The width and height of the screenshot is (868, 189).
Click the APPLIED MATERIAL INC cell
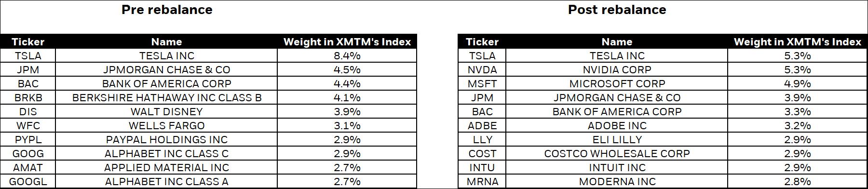pyautogui.click(x=166, y=167)
